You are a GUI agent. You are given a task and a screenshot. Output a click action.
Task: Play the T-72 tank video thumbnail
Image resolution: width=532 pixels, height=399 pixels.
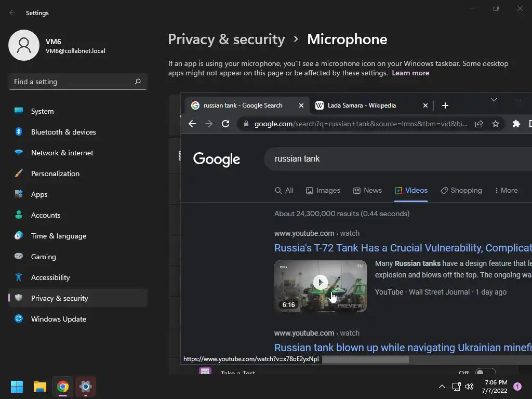coord(320,286)
